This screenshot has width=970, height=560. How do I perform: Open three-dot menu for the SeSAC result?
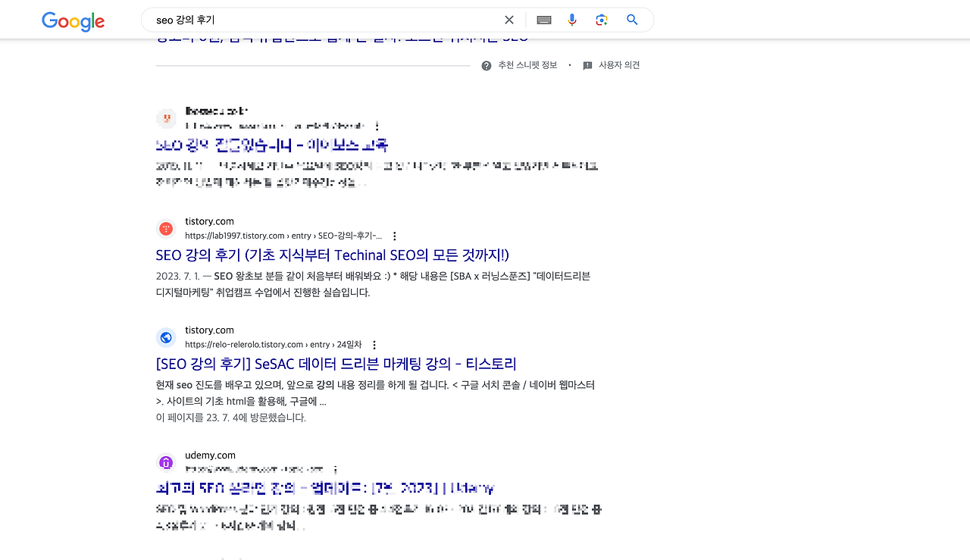click(374, 345)
